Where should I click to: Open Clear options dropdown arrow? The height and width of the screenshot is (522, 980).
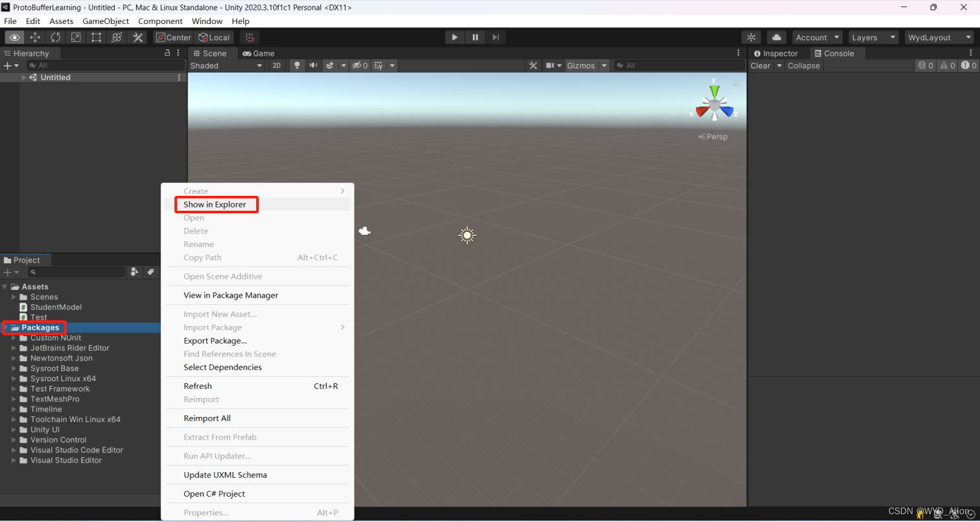click(x=779, y=65)
